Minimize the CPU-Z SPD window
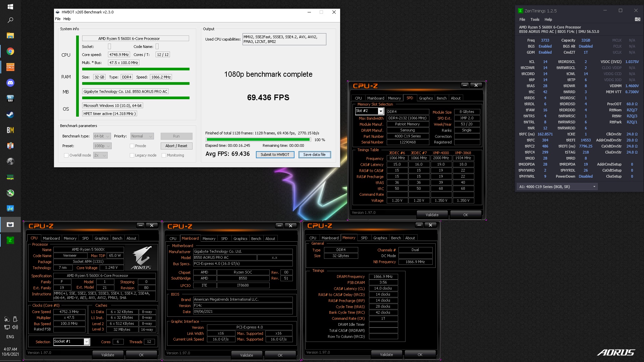The width and height of the screenshot is (644, 362). (x=465, y=85)
